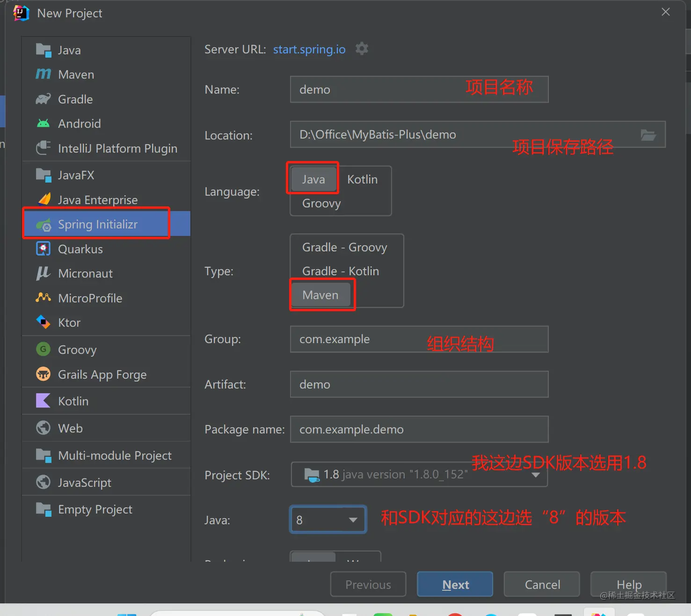
Task: Click the Empty Project folder icon
Action: point(44,509)
